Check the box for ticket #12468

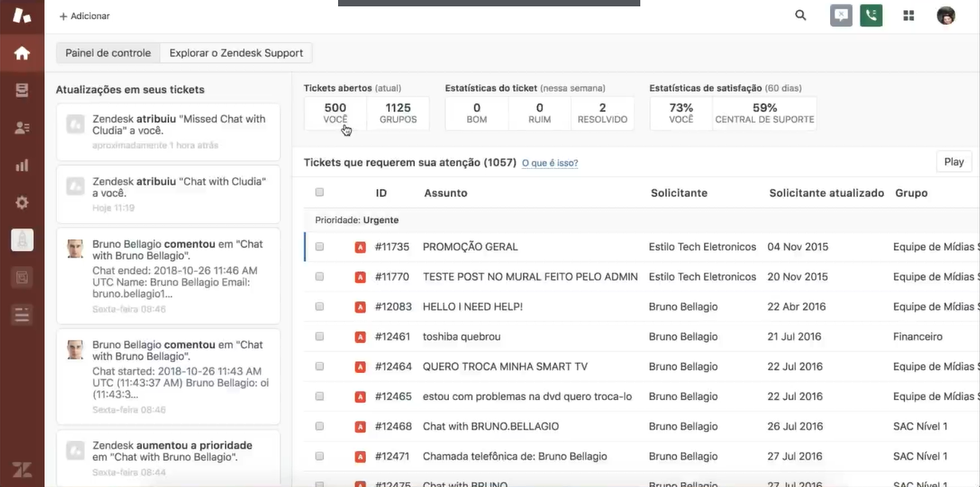(320, 426)
